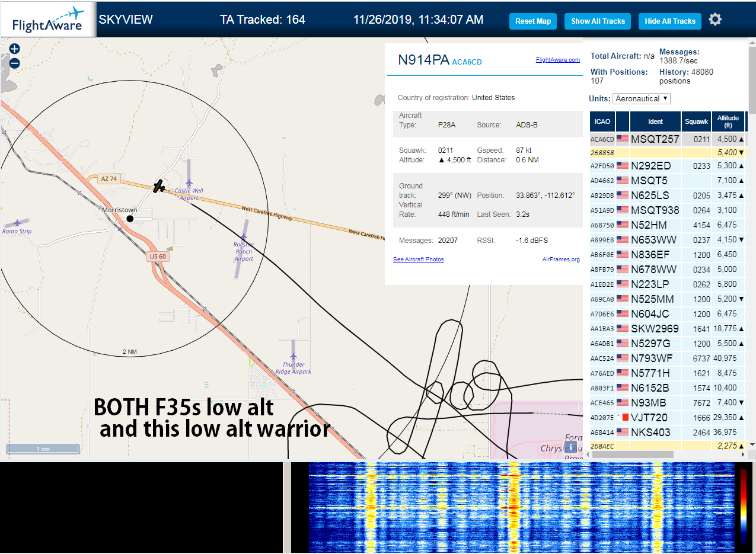Click the SKYVIEW header title
756x554 pixels.
click(x=126, y=20)
